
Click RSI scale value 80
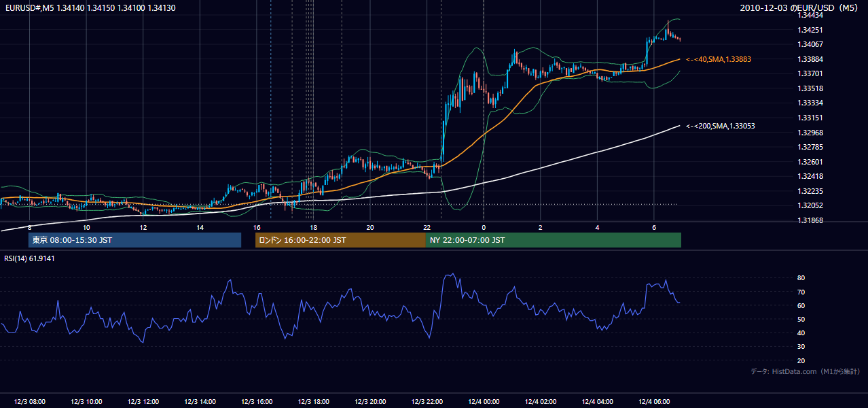point(801,278)
